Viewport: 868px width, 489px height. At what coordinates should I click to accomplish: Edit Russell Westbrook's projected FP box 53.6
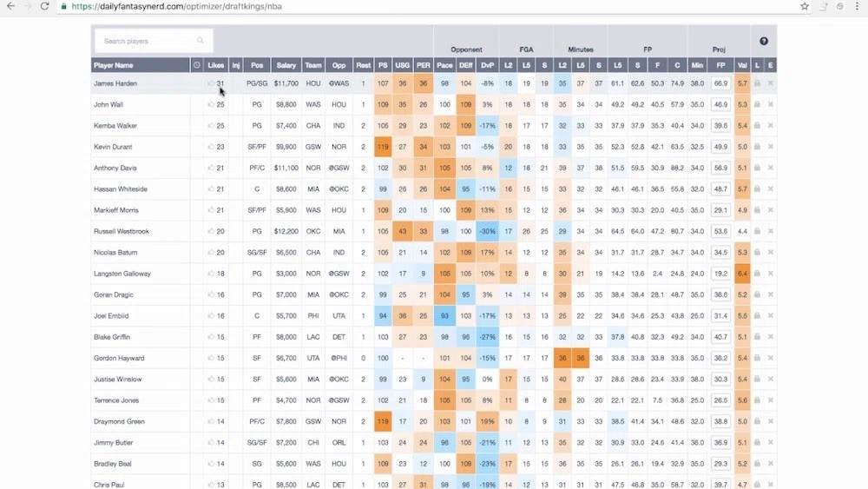pyautogui.click(x=720, y=232)
